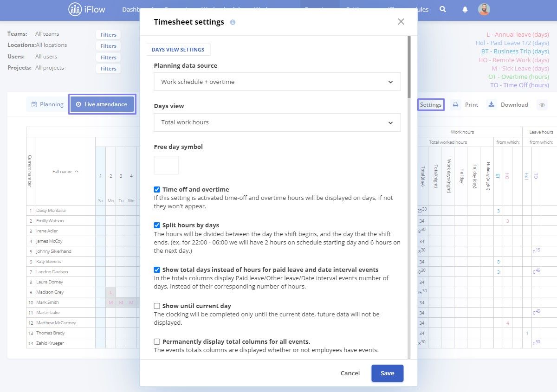Uncheck Time off and overtime

(157, 190)
